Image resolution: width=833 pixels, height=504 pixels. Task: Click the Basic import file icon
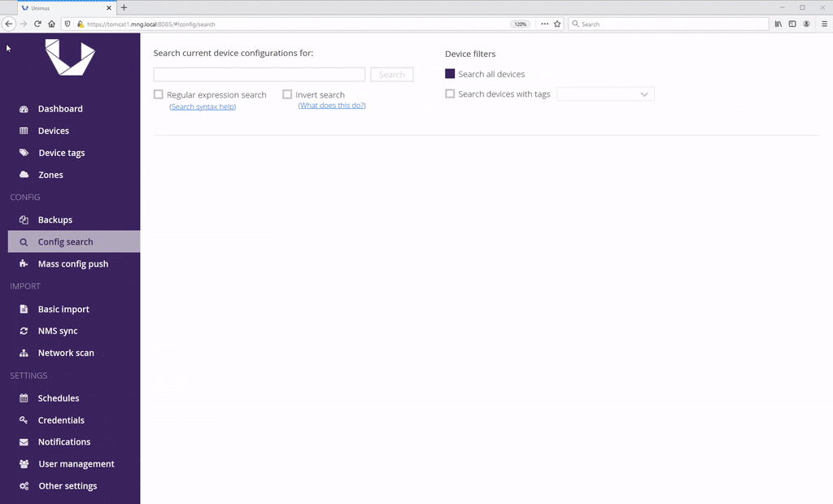point(24,309)
